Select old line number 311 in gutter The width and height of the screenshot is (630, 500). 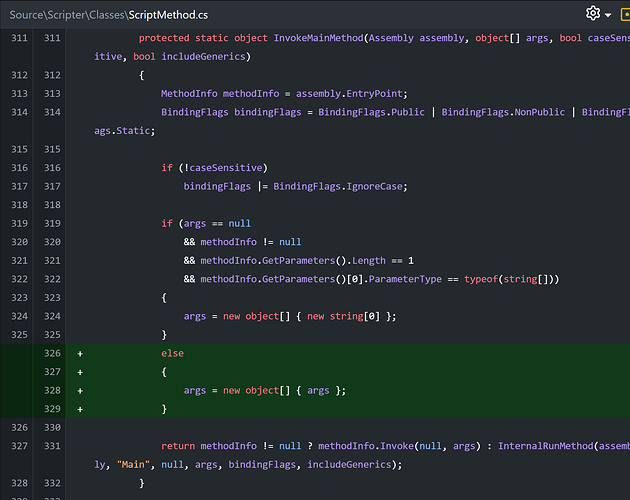(16, 38)
